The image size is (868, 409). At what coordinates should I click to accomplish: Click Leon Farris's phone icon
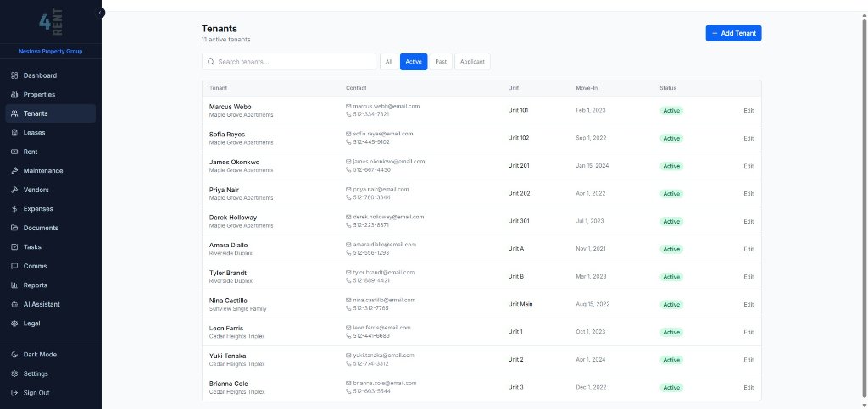(x=348, y=336)
